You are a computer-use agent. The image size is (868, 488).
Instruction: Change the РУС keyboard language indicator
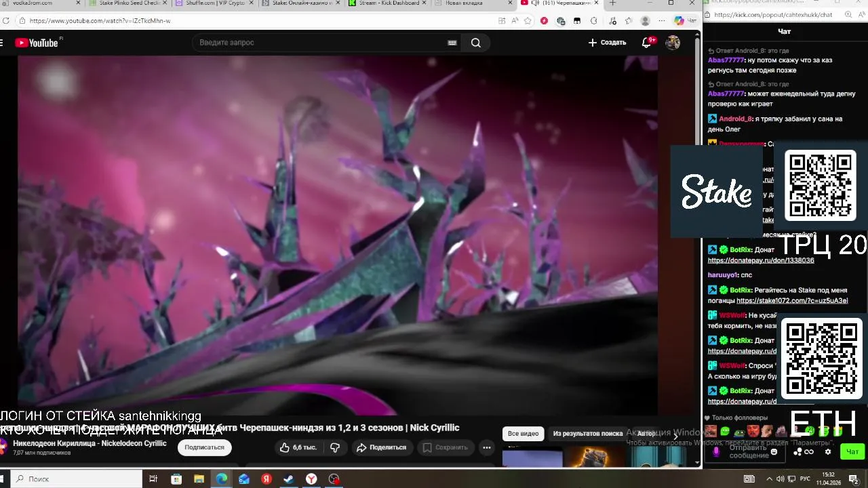(805, 479)
